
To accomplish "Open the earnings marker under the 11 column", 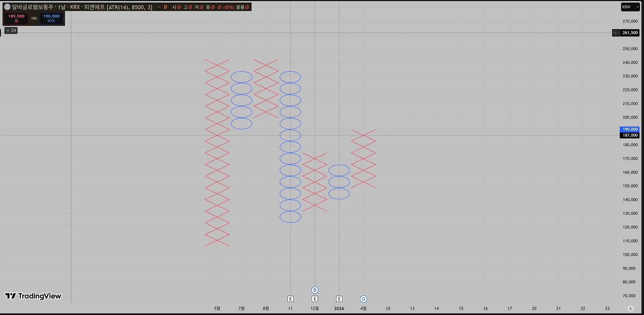I will [x=290, y=299].
